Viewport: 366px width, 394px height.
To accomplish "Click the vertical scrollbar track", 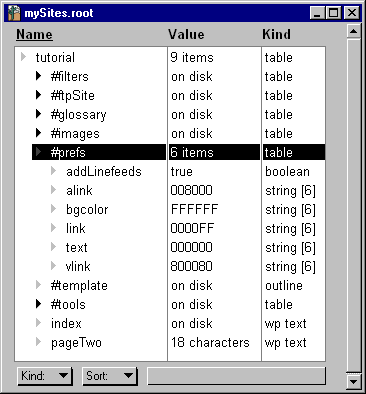I will pos(354,205).
